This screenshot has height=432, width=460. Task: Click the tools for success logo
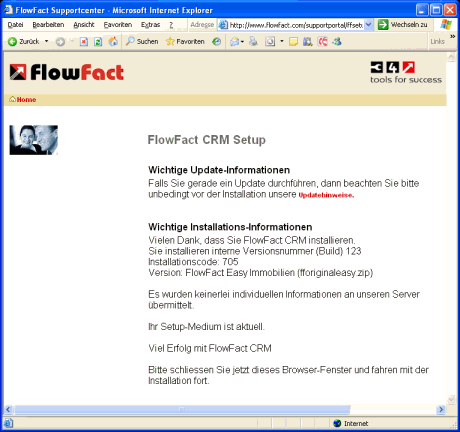(406, 72)
